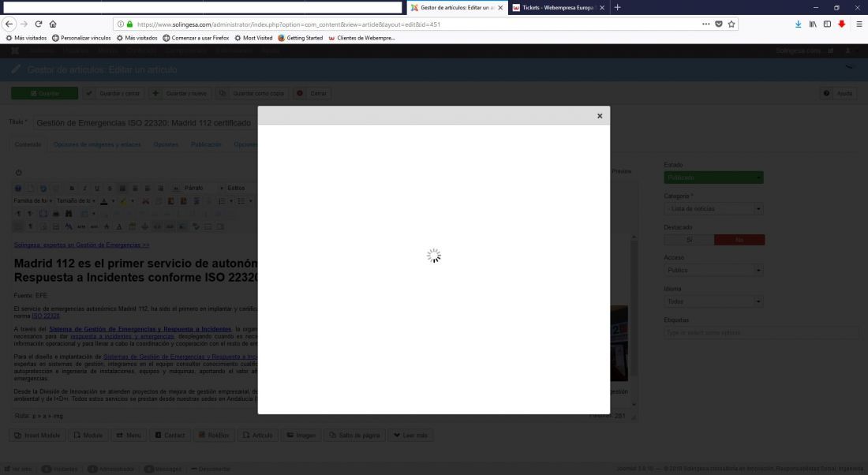The width and height of the screenshot is (868, 475).
Task: Toggle the Firefox sidebar icon
Action: [x=827, y=24]
